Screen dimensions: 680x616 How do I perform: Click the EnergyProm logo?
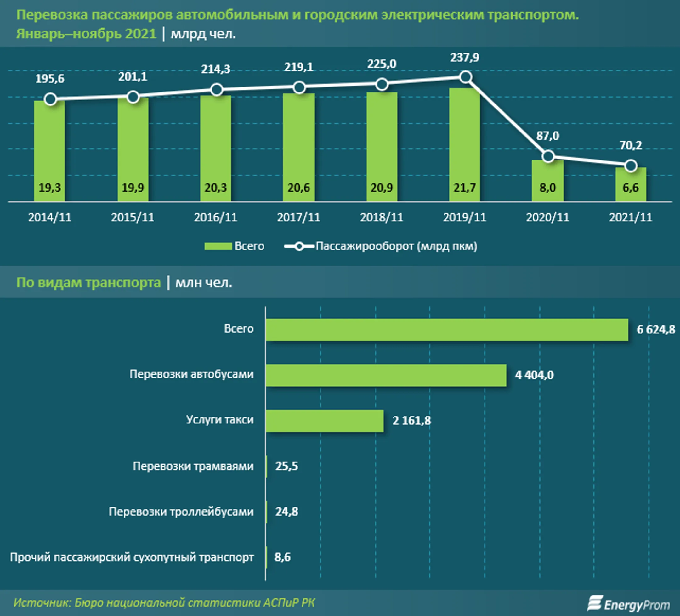[x=628, y=603]
